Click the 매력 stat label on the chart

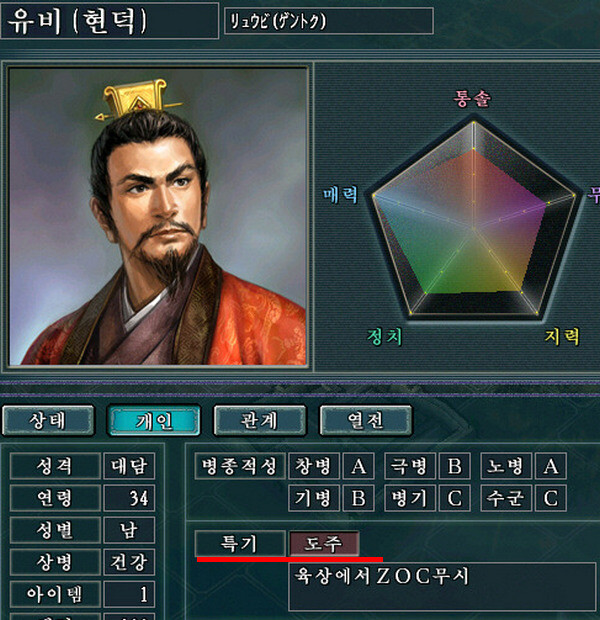(341, 195)
